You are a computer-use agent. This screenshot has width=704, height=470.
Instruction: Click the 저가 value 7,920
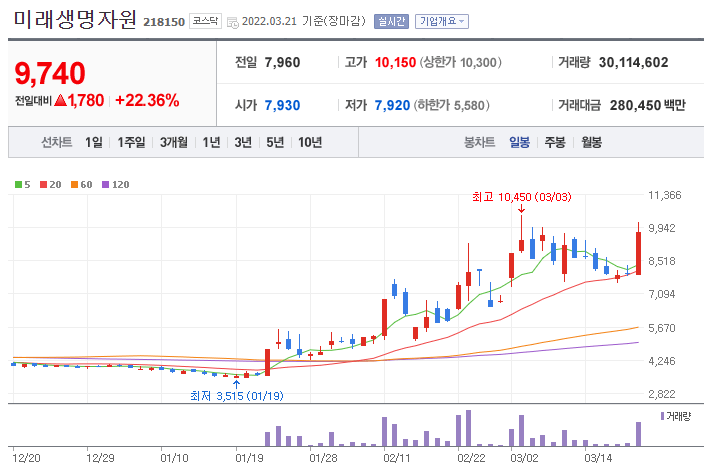click(392, 105)
